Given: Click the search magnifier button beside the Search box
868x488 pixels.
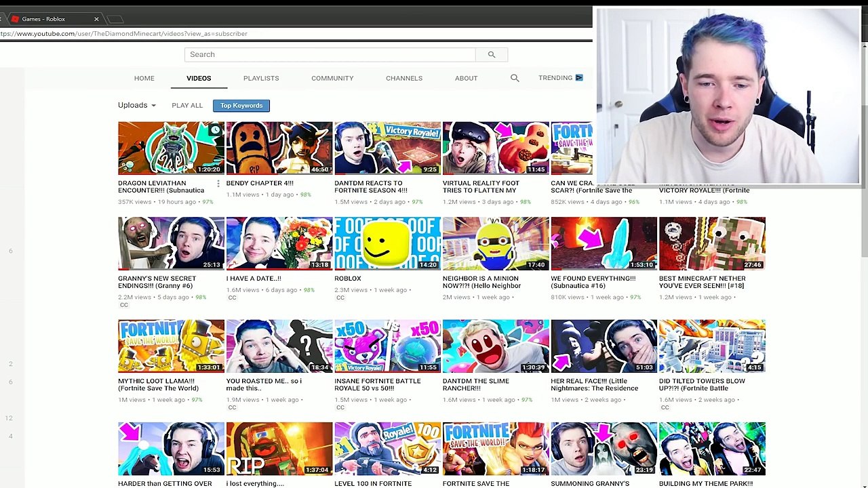Looking at the screenshot, I should [492, 54].
